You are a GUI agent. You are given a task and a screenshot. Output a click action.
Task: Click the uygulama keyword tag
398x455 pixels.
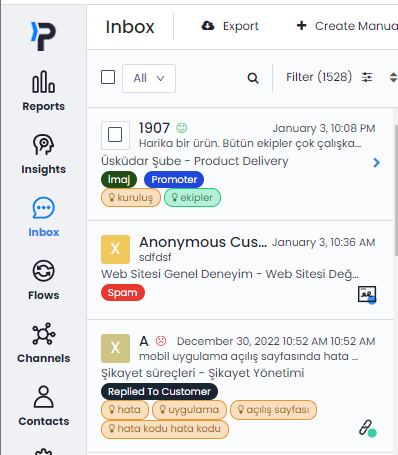coord(189,410)
